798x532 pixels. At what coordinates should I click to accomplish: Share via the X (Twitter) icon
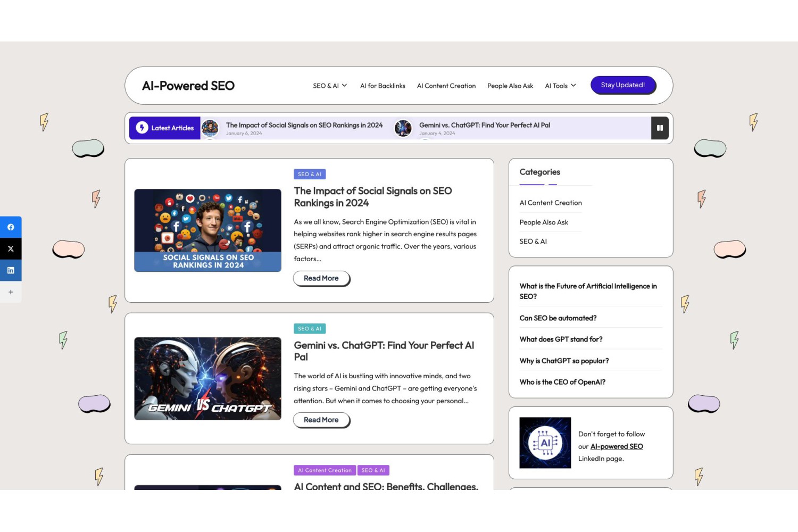click(x=11, y=248)
